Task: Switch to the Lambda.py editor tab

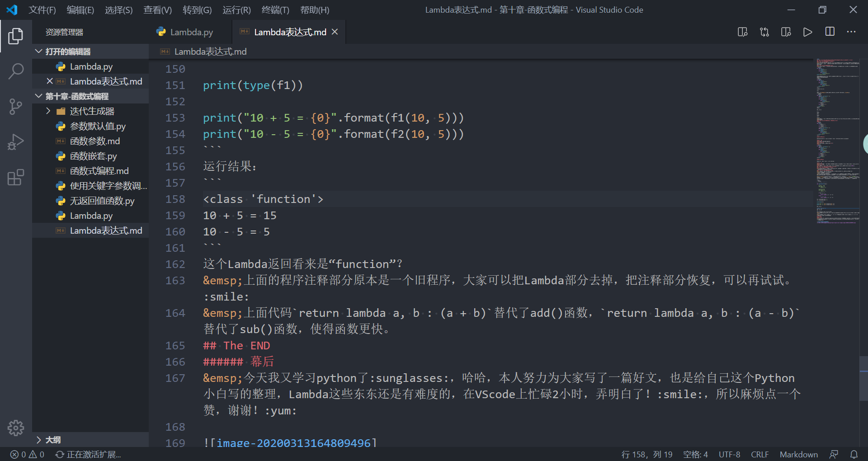Action: pyautogui.click(x=190, y=32)
